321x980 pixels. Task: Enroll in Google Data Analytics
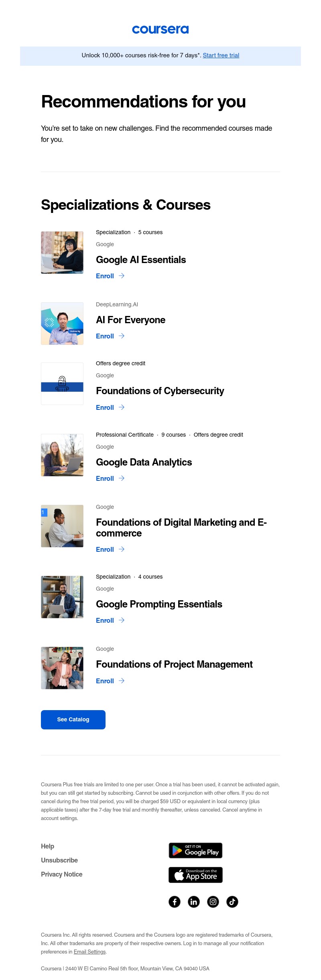(105, 478)
